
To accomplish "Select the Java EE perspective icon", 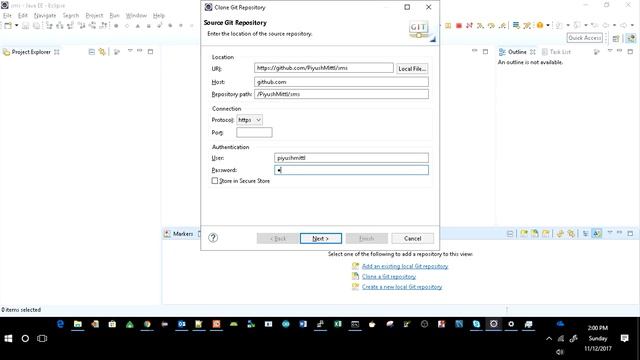I will (631, 38).
